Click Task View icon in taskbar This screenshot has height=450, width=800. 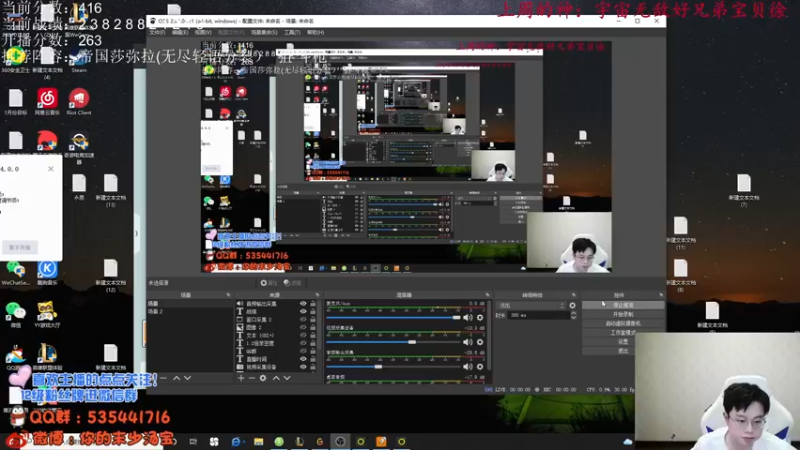click(x=193, y=441)
